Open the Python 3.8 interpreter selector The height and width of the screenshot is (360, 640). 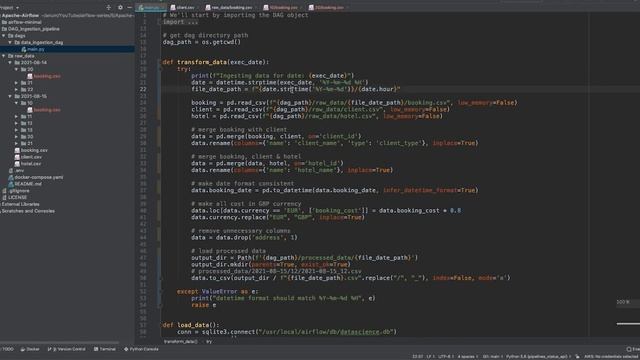(x=537, y=357)
